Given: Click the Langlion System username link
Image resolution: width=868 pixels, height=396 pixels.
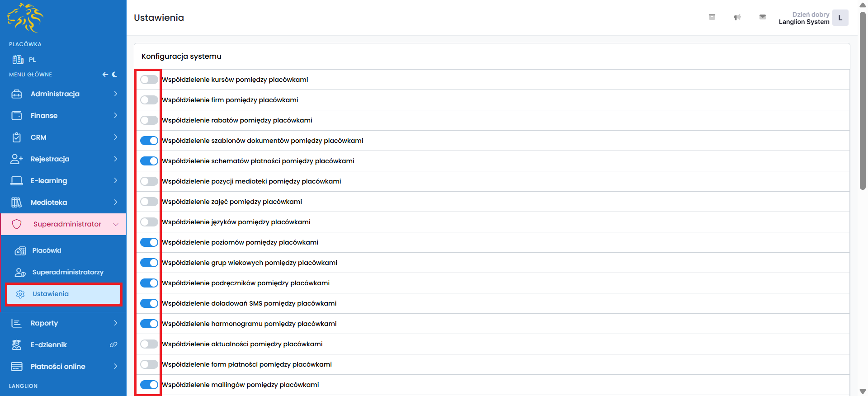Looking at the screenshot, I should click(804, 22).
